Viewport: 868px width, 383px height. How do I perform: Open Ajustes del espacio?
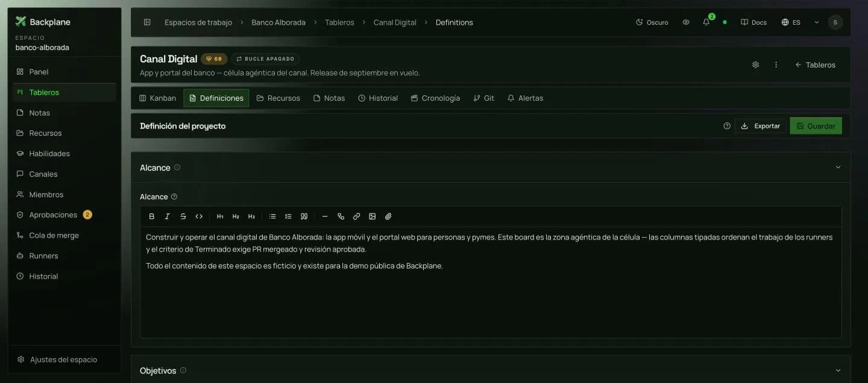64,359
